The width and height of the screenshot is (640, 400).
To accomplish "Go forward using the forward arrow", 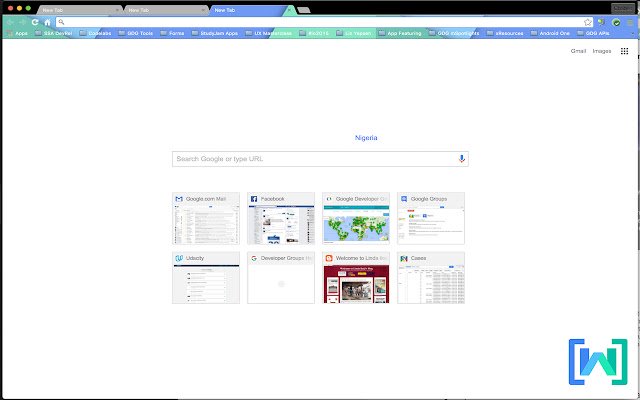I will 22,22.
